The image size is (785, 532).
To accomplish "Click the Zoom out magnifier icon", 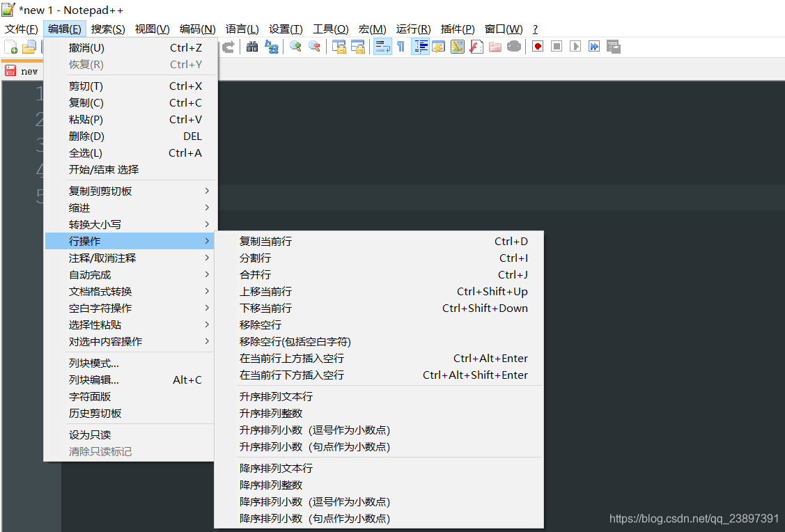I will [314, 47].
